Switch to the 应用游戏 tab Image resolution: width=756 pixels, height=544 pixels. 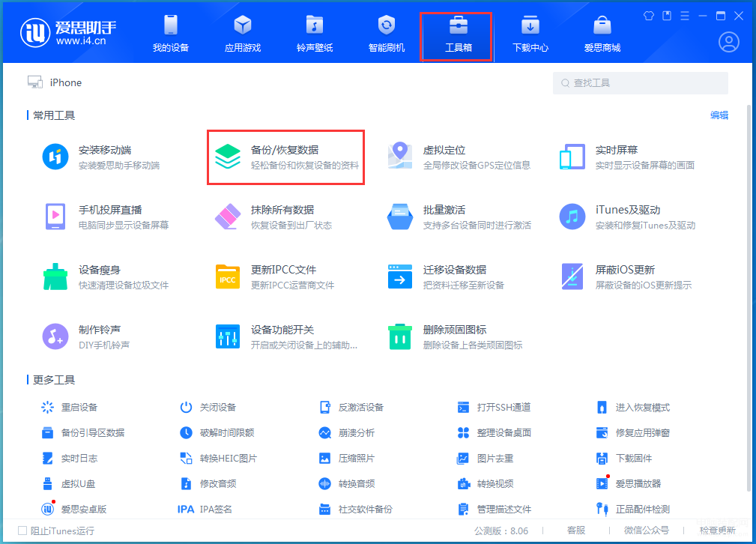pyautogui.click(x=243, y=33)
